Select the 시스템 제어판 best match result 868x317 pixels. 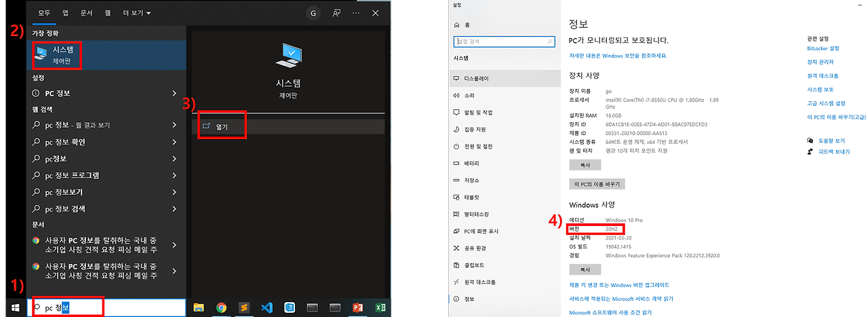coord(107,55)
